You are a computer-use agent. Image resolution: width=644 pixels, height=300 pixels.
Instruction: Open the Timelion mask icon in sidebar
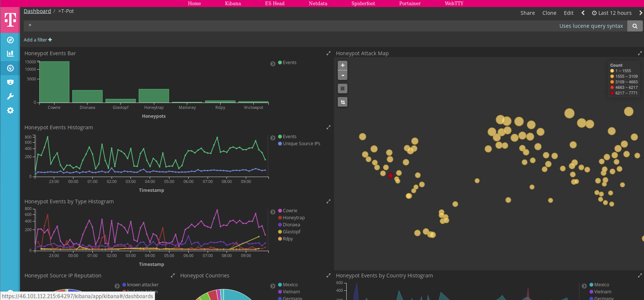(x=10, y=82)
